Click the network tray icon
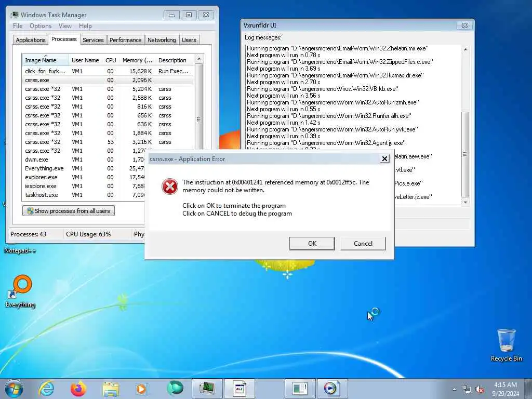The width and height of the screenshot is (532, 399). tap(467, 389)
